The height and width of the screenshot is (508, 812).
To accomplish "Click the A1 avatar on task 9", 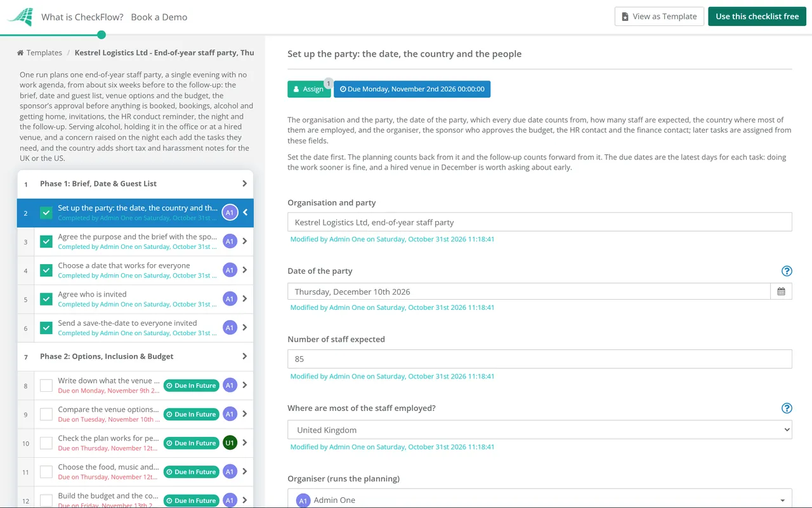I will tap(230, 414).
